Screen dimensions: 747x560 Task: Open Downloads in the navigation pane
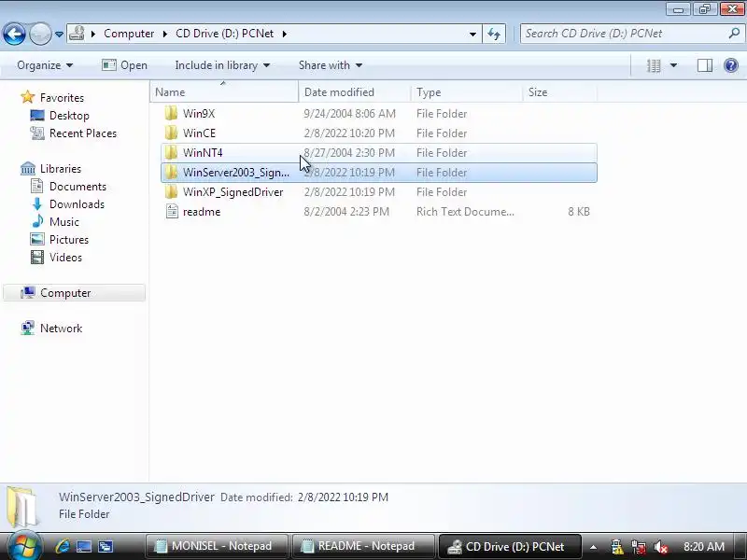point(77,203)
